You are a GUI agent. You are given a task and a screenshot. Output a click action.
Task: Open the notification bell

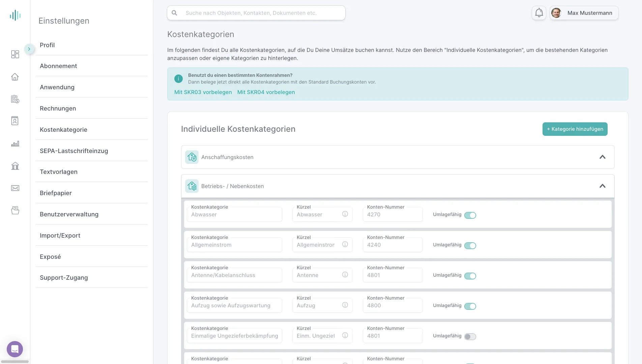(x=539, y=13)
